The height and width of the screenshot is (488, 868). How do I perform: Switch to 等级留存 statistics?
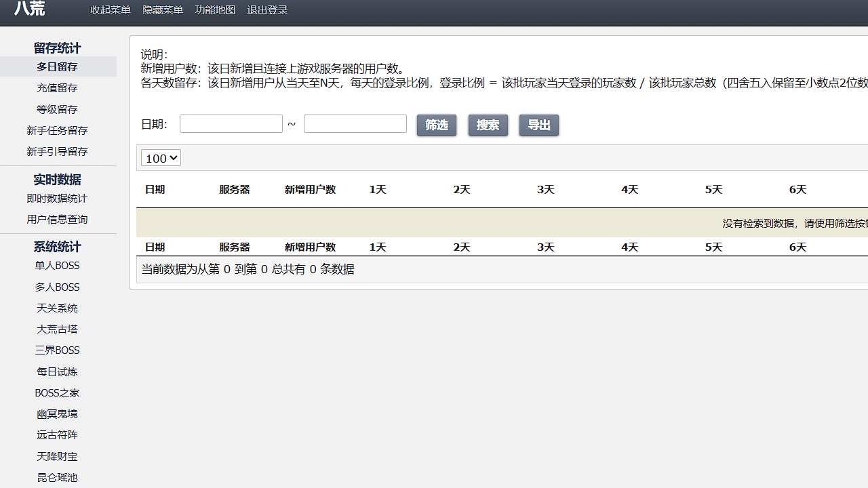pos(57,109)
